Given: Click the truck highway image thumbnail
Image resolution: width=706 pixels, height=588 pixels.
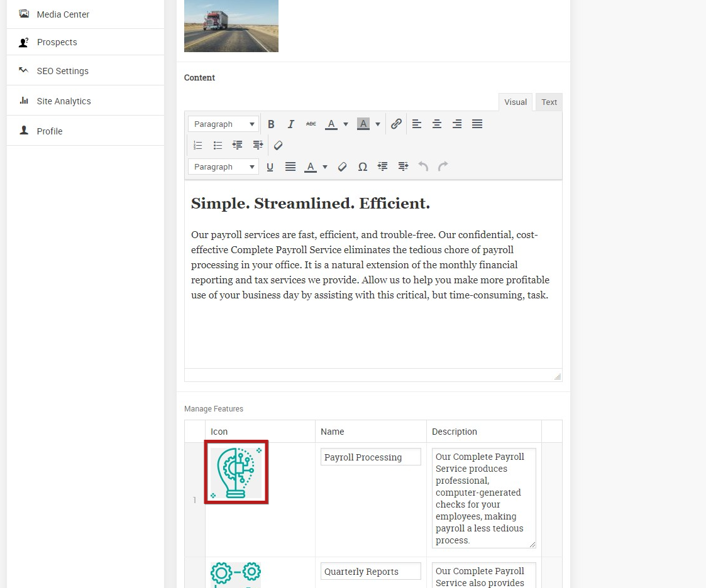Looking at the screenshot, I should tap(231, 26).
